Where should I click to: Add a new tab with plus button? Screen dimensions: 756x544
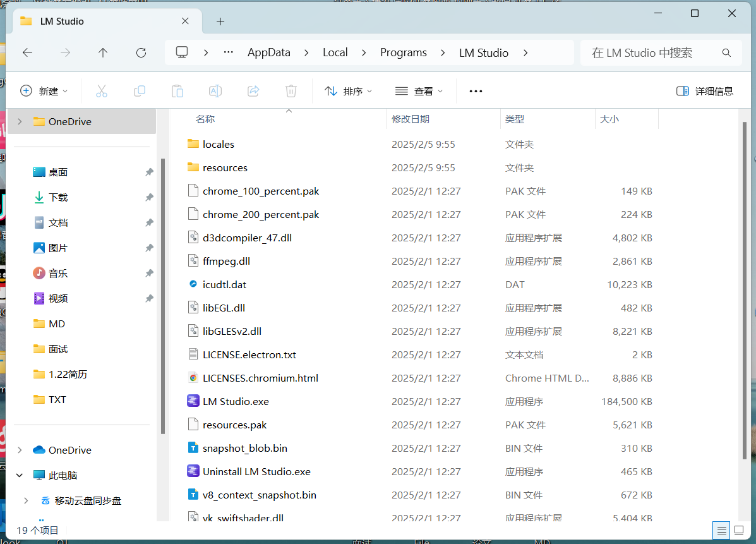pos(220,21)
